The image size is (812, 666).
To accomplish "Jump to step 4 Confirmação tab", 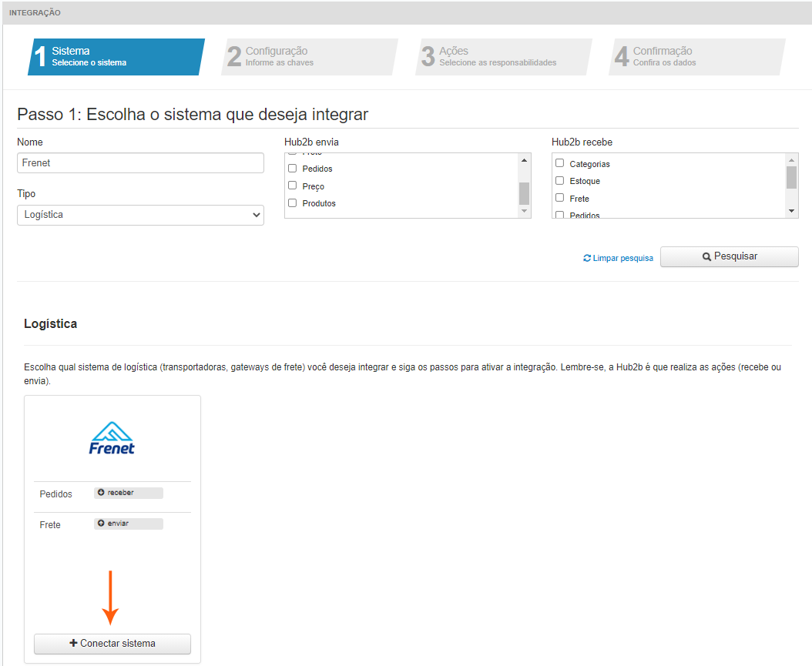I will (696, 57).
